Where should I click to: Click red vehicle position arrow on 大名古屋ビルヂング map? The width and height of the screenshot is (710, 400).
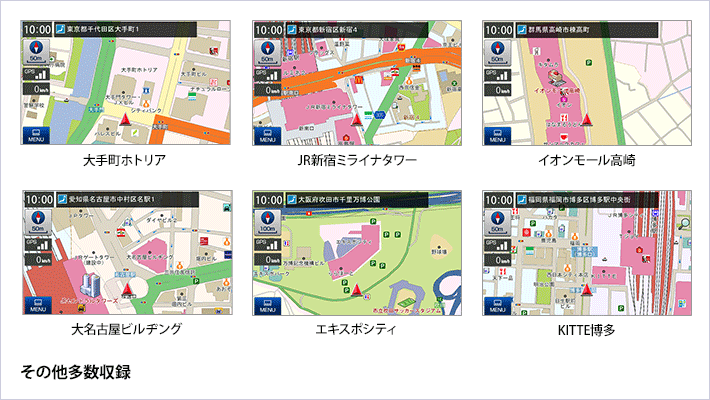click(128, 289)
